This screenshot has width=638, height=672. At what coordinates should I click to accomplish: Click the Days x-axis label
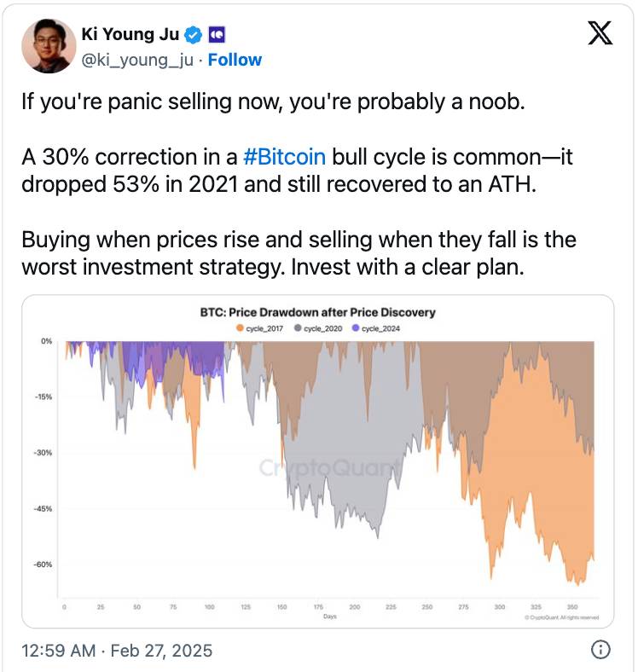coord(330,617)
